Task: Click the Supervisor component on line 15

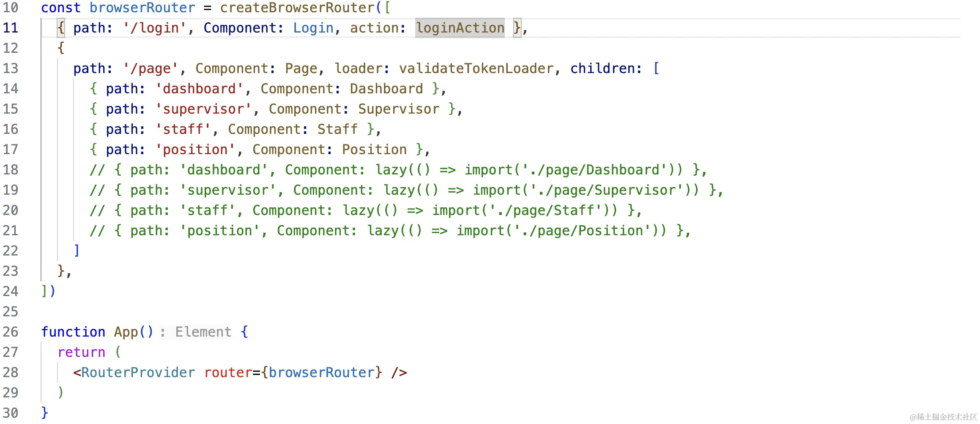Action: [x=399, y=109]
